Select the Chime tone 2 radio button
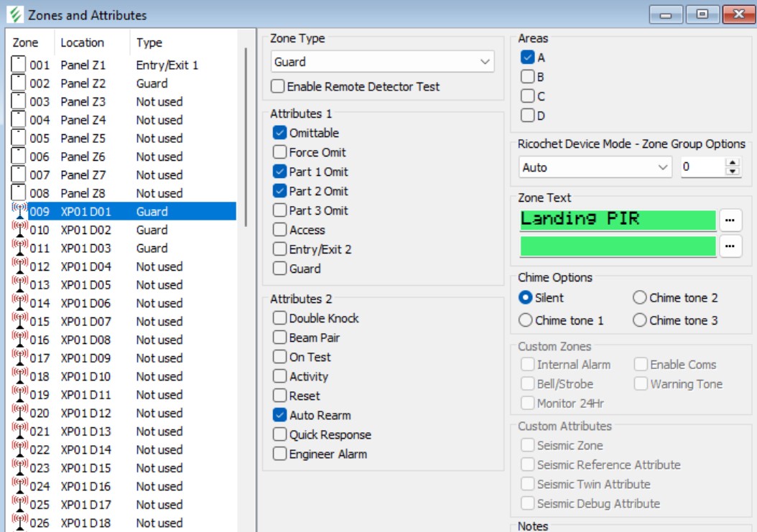 click(x=640, y=298)
